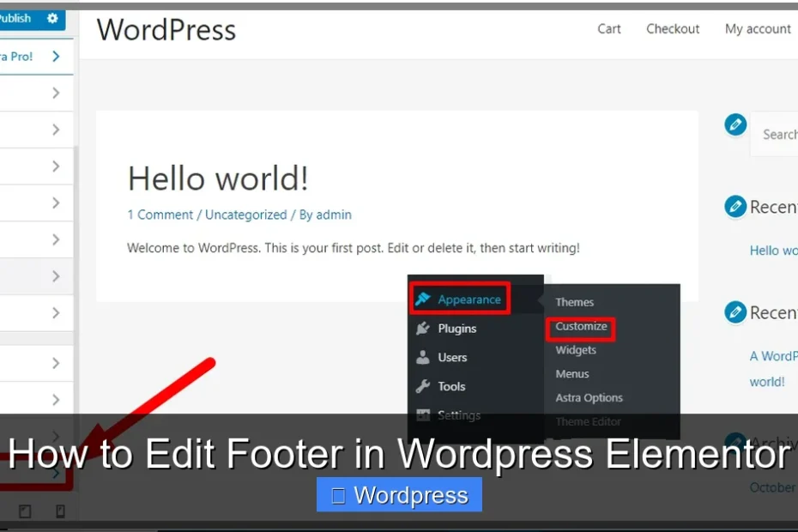The width and height of the screenshot is (798, 532).
Task: Click inside the Search input field
Action: pyautogui.click(x=777, y=134)
